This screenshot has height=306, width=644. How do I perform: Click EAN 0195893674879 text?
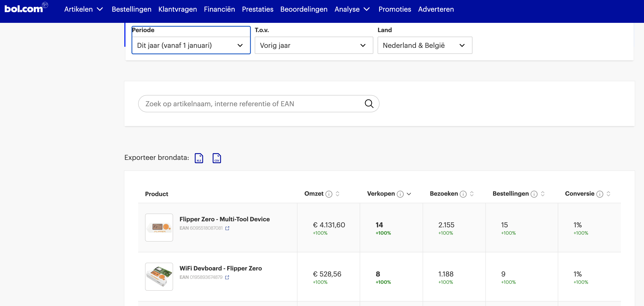(x=201, y=277)
